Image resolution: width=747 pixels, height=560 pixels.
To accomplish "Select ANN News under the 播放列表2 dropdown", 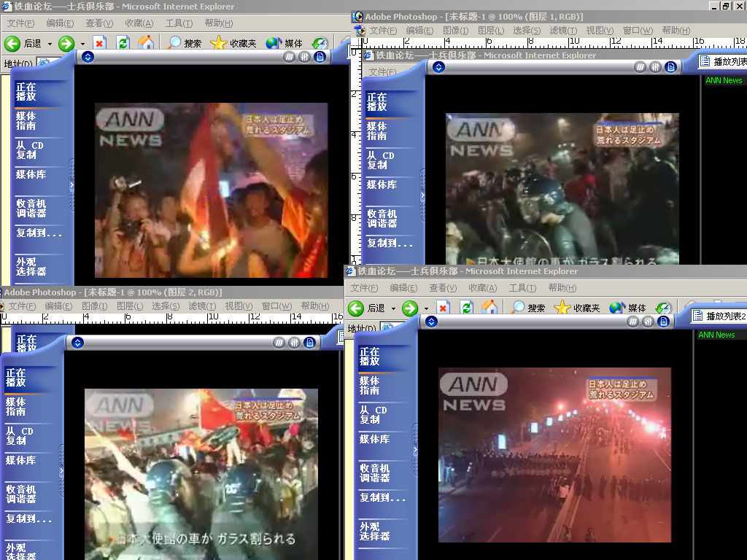I will 716,335.
